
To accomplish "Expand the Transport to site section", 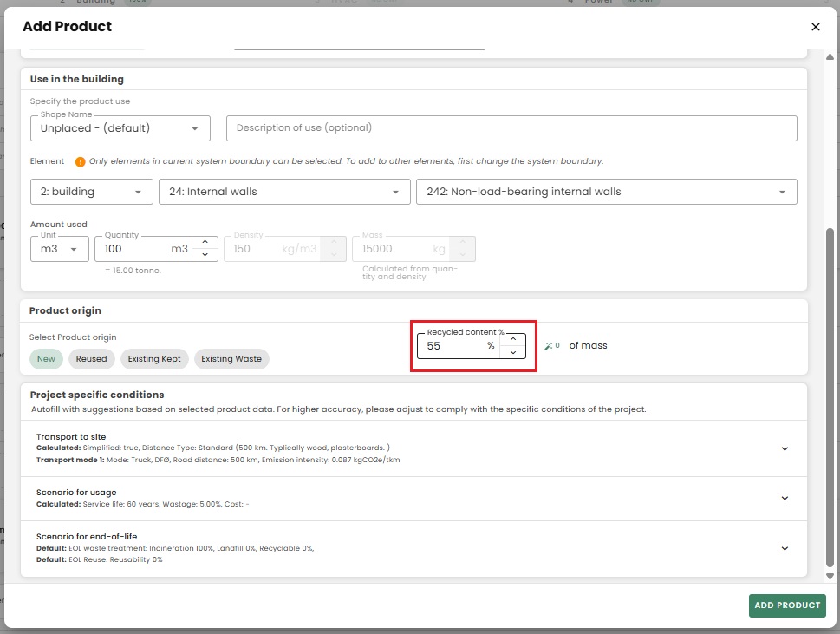I will pos(785,448).
